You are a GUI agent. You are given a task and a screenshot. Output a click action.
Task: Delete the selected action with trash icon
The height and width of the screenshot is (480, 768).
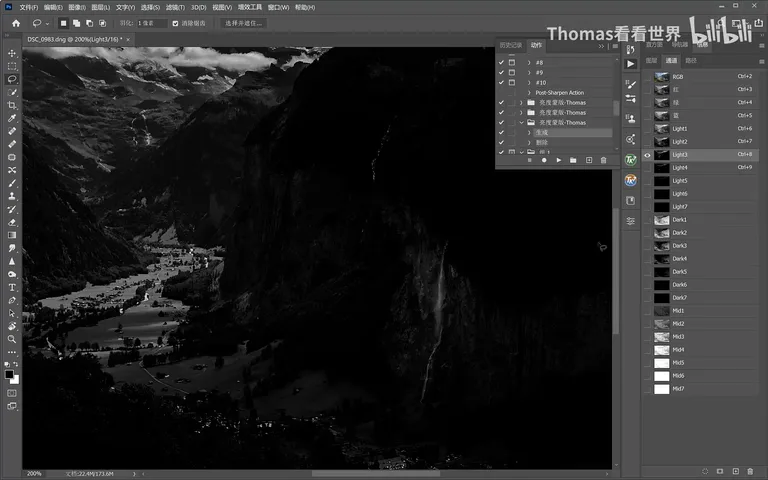603,160
